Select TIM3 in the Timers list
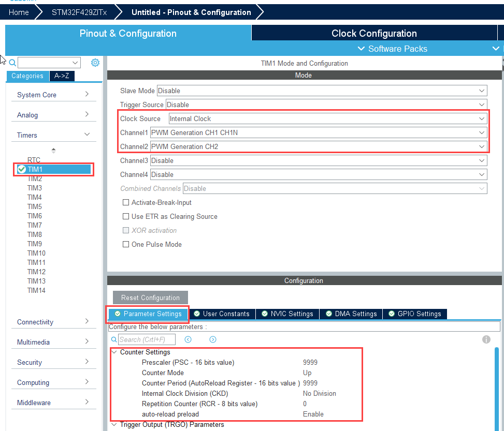 click(x=35, y=188)
